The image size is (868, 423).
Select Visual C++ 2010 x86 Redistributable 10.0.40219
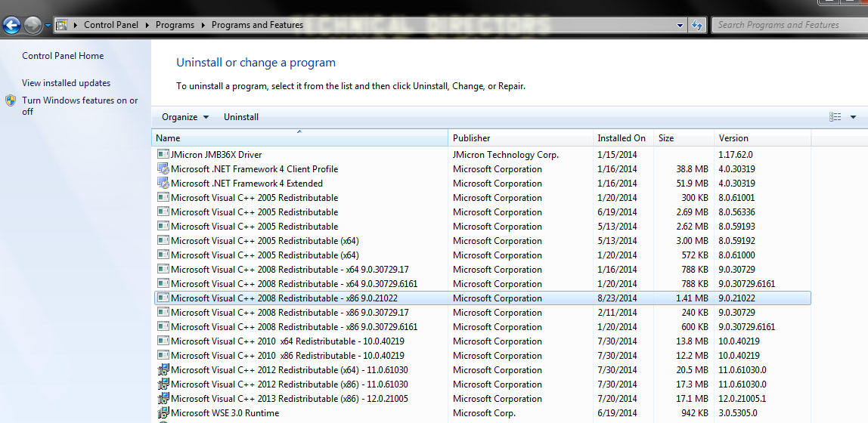(481, 356)
